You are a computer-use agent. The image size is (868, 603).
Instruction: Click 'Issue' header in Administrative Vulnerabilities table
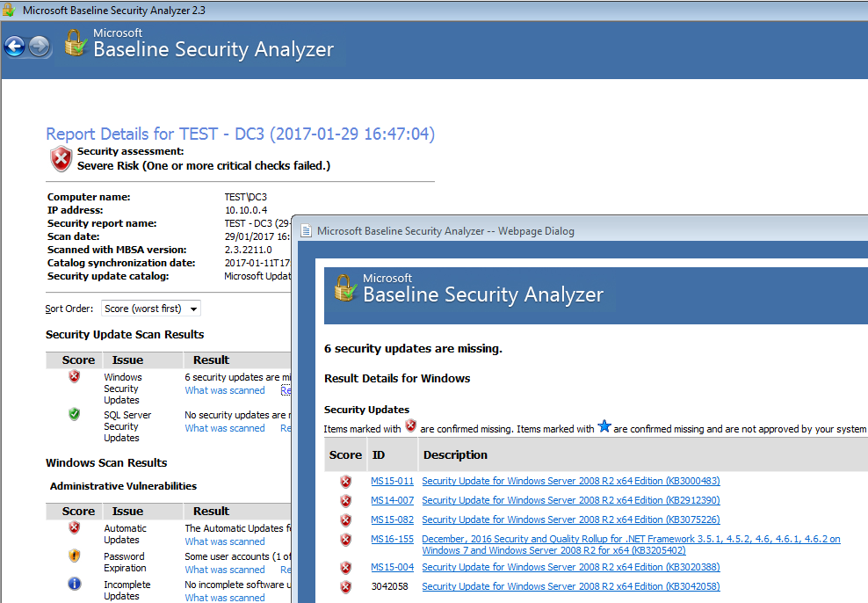[x=128, y=511]
